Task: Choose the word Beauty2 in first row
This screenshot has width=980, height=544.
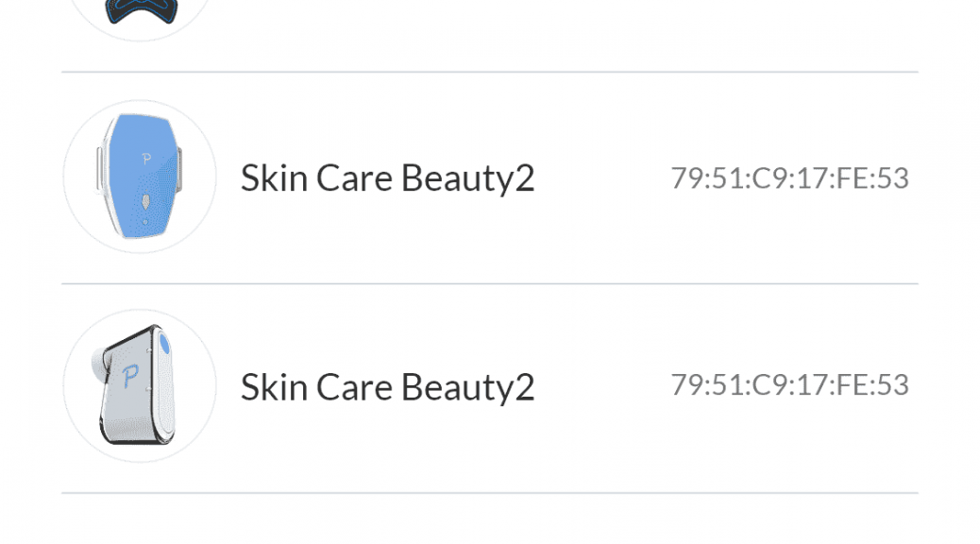Action: [467, 179]
